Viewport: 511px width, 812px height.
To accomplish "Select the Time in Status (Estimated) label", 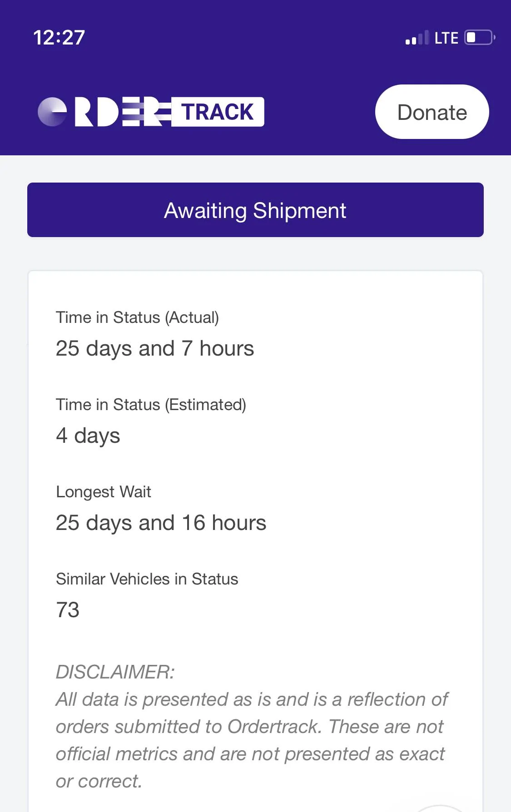I will (x=151, y=405).
